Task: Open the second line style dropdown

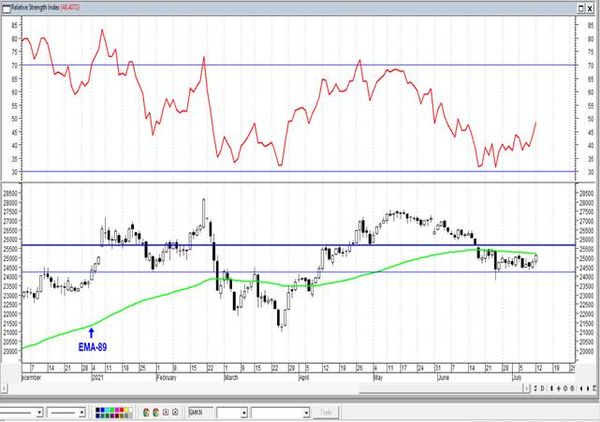Action: tap(82, 412)
